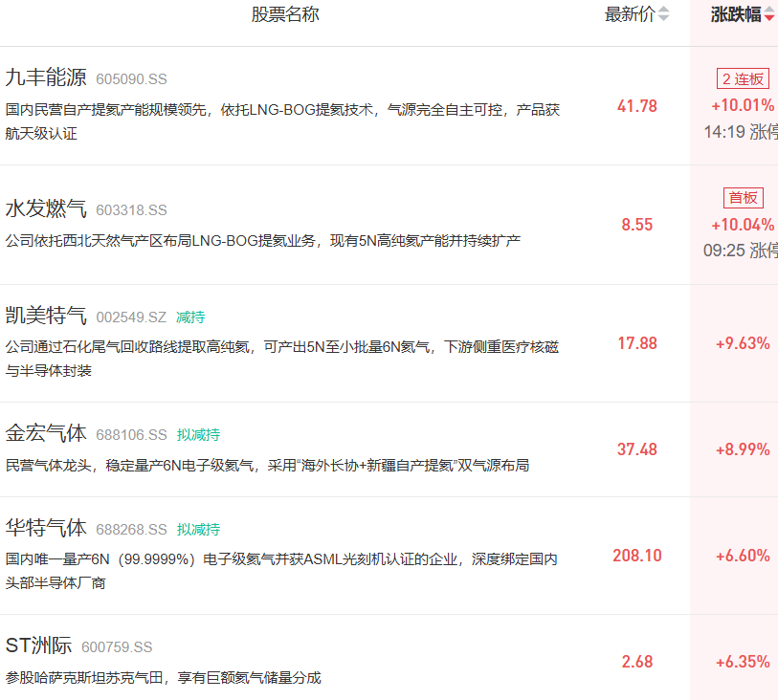The height and width of the screenshot is (700, 778).
Task: Click the latest price 208.10
Action: [x=637, y=556]
